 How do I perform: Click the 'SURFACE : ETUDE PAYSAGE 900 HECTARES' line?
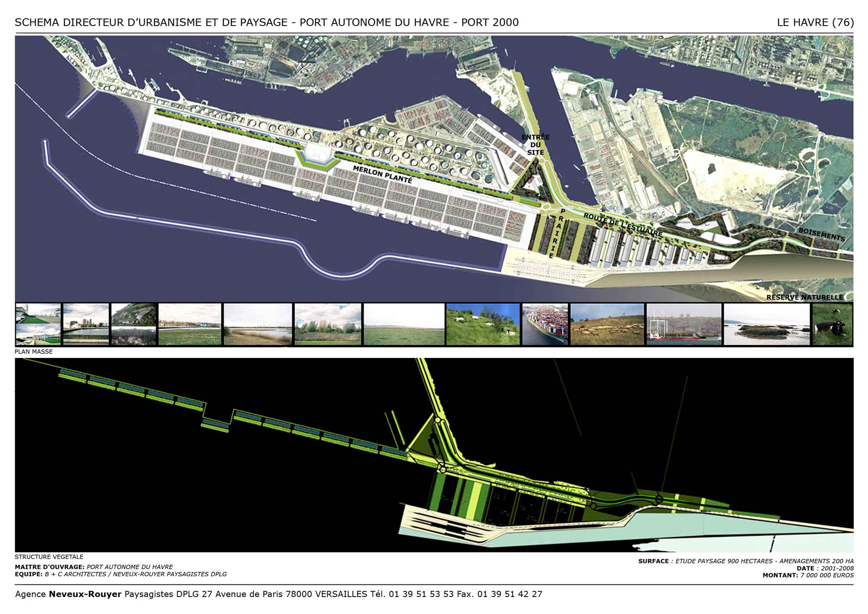(746, 561)
